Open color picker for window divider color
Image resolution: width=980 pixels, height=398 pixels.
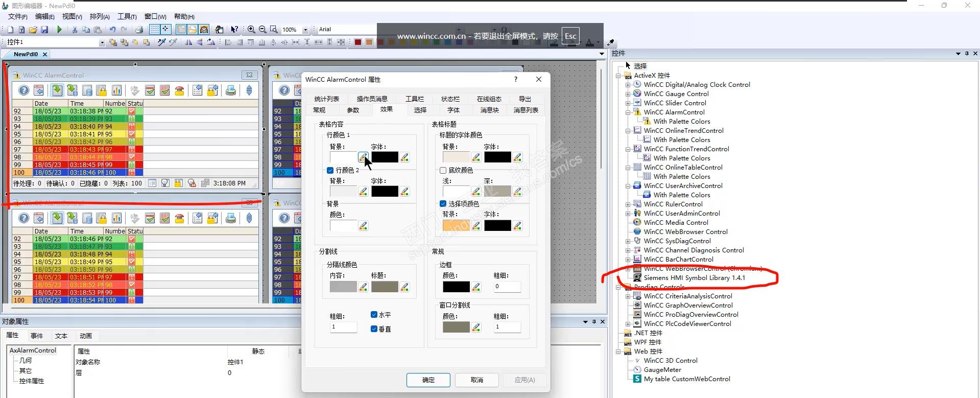pos(476,327)
